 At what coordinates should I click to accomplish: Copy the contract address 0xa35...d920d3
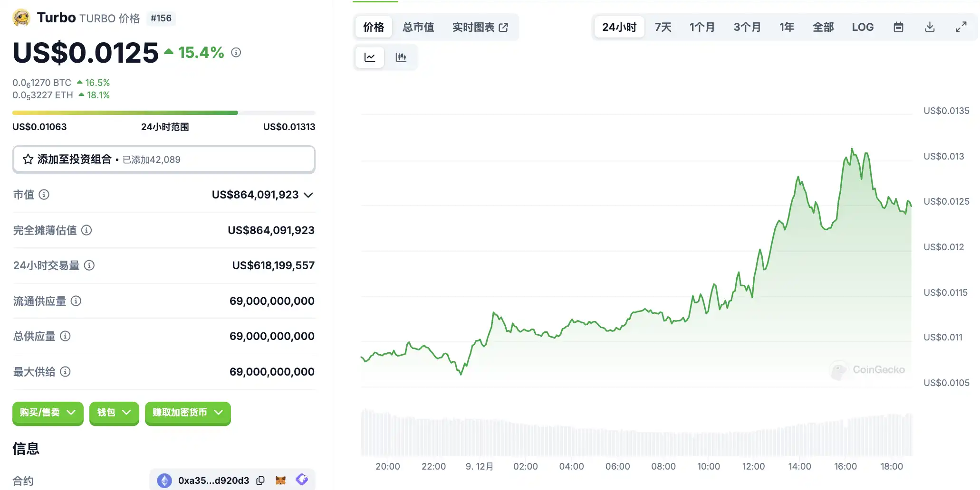tap(260, 481)
